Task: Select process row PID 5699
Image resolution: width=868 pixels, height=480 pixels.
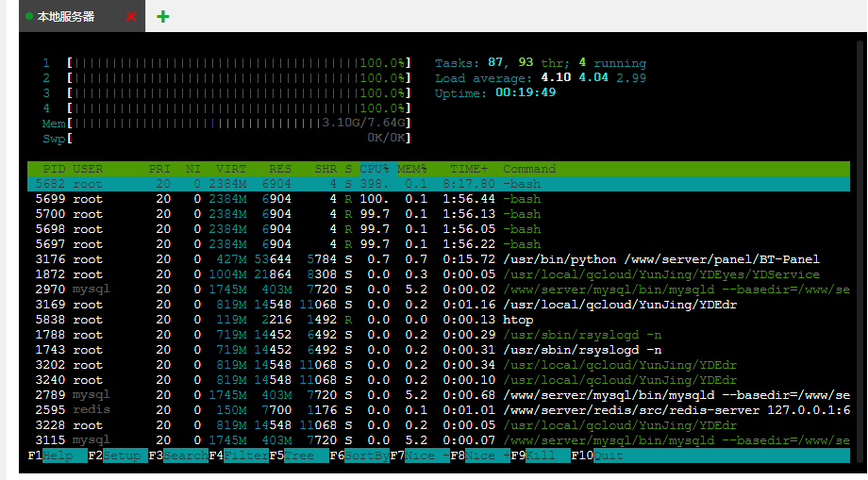Action: point(439,199)
